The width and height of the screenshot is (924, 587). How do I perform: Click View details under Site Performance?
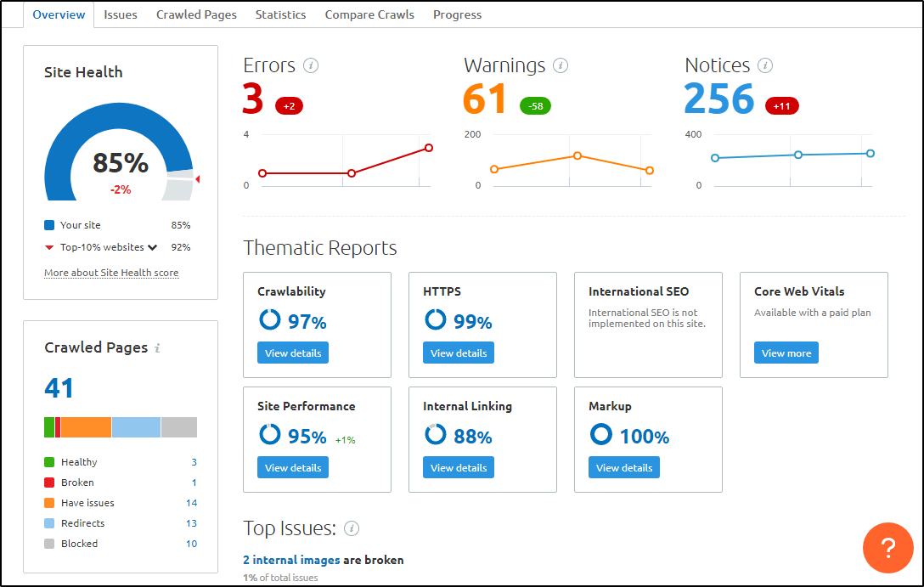pyautogui.click(x=293, y=468)
